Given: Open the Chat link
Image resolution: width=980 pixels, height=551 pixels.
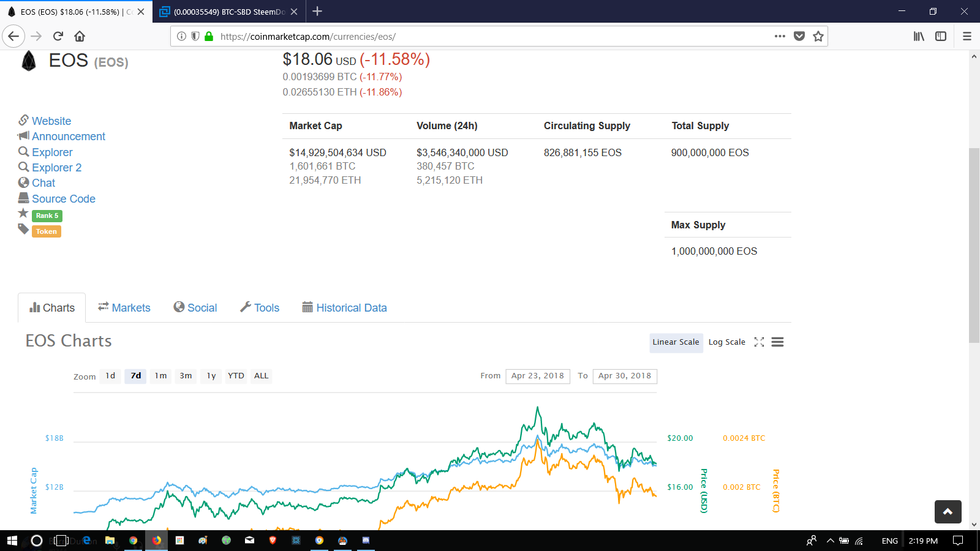Looking at the screenshot, I should [43, 183].
